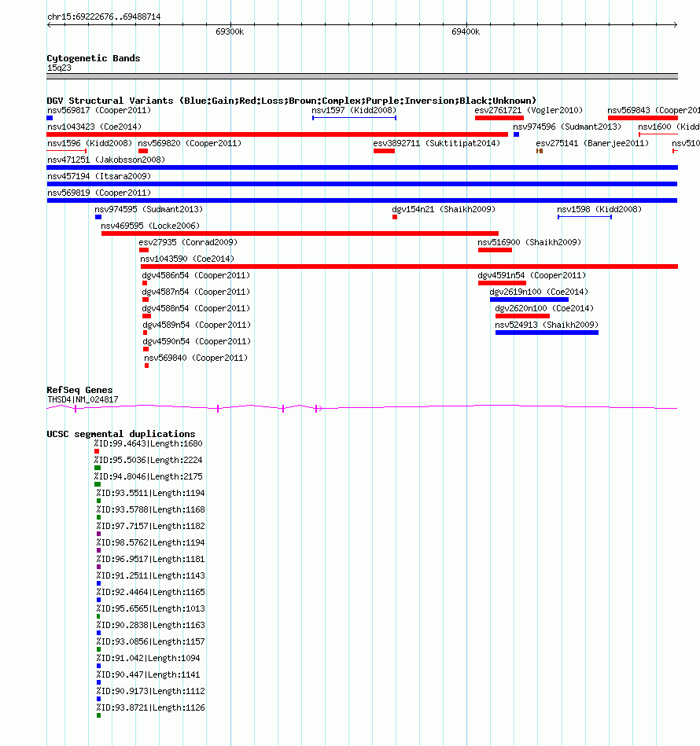700x746 pixels.
Task: Click duplication %ID:95.6565|Length:1013
Action: pyautogui.click(x=150, y=608)
